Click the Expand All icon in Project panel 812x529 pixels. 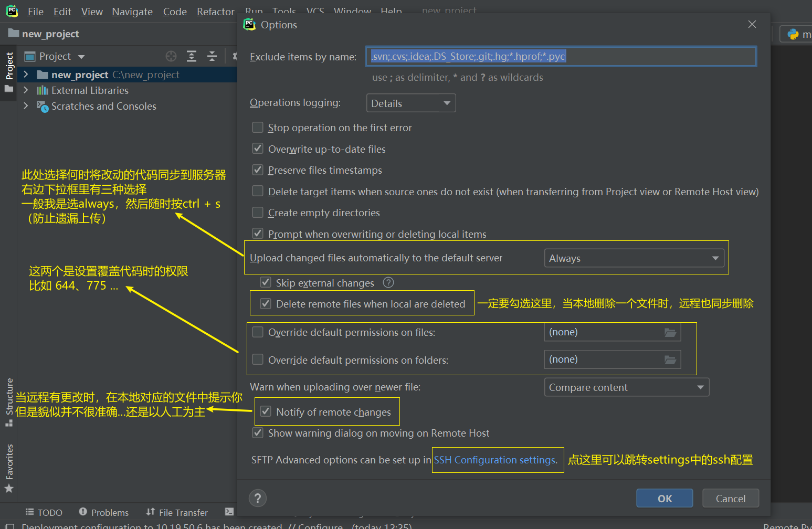[192, 56]
